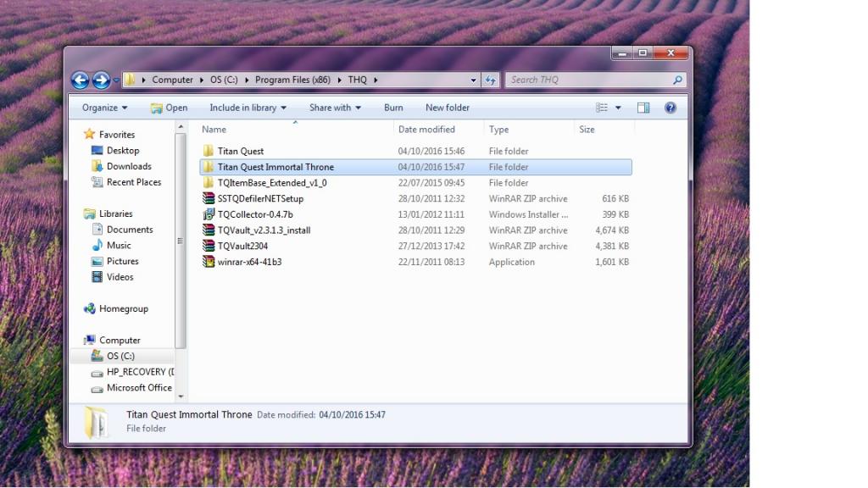Screen dimensions: 868x488
Task: Open the Titan Quest folder
Action: 240,151
